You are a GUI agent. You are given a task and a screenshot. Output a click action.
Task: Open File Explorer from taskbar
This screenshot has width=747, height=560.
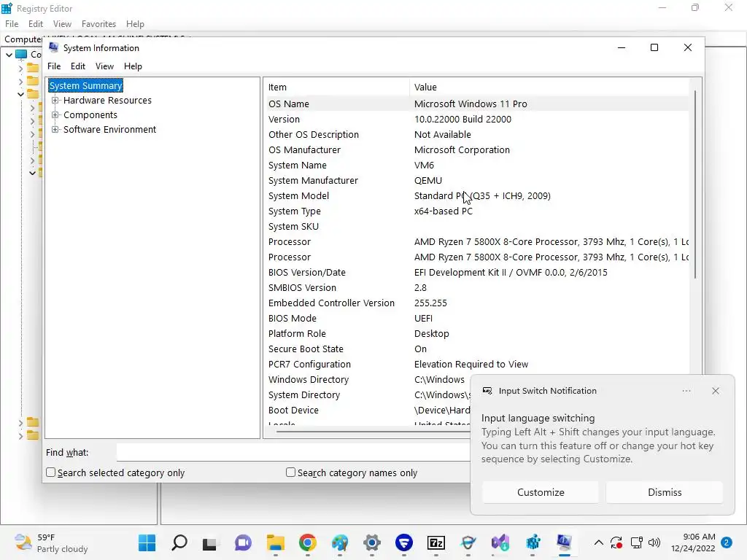tap(275, 542)
